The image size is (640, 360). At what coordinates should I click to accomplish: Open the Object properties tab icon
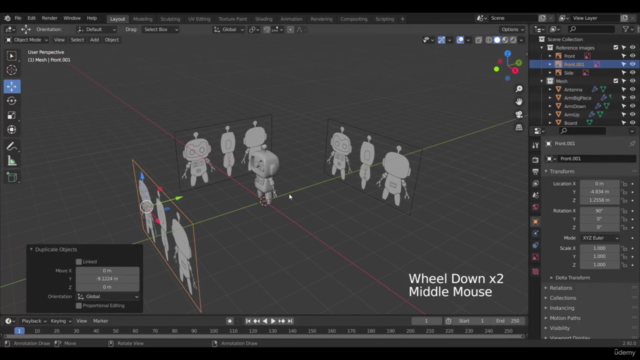536,222
